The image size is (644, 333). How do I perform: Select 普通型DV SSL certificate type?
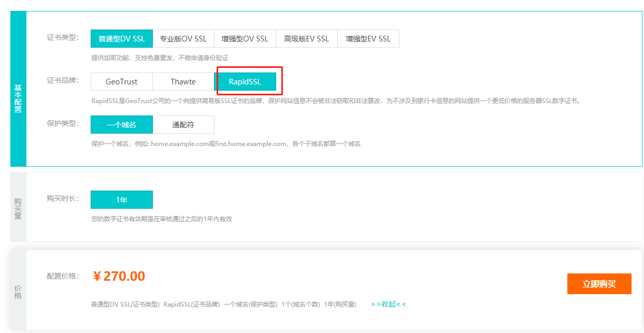(x=122, y=39)
